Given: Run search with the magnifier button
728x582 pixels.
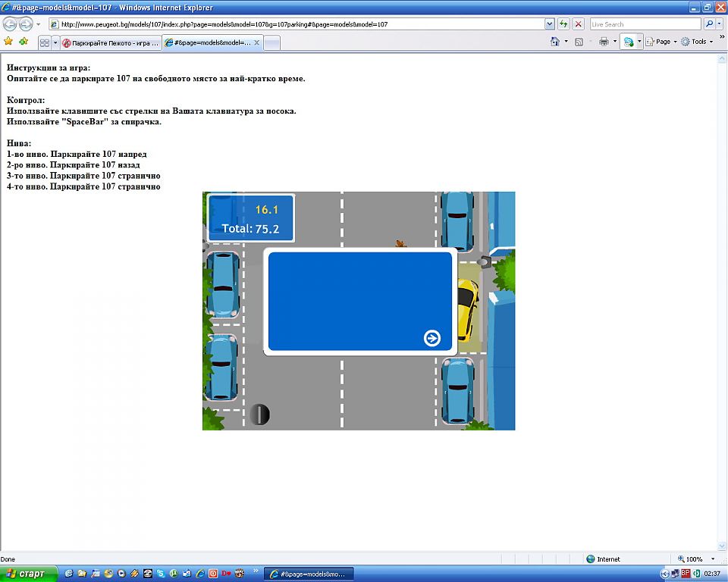Looking at the screenshot, I should click(x=709, y=24).
